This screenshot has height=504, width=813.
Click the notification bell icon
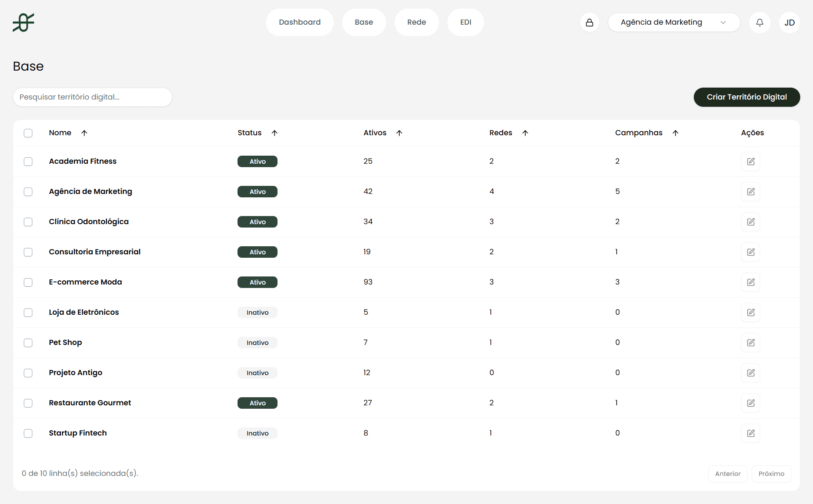tap(760, 22)
